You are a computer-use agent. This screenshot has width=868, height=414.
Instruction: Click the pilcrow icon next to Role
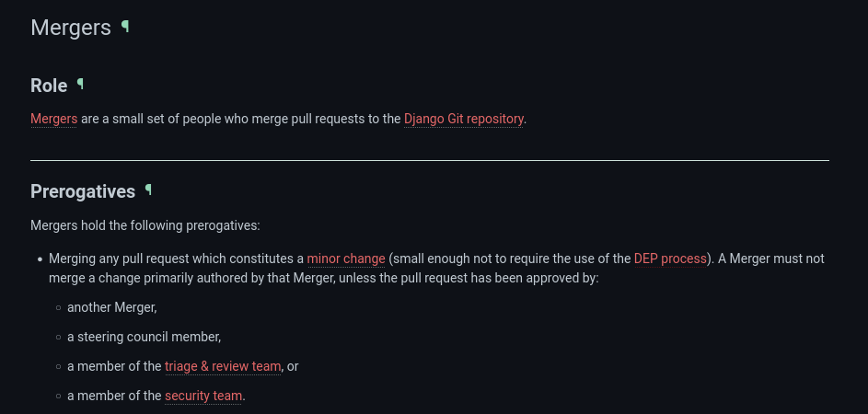point(80,85)
